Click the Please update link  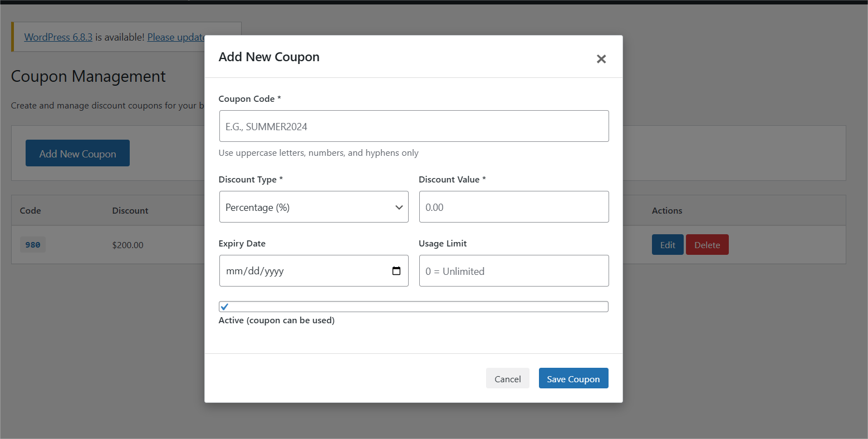pyautogui.click(x=176, y=37)
